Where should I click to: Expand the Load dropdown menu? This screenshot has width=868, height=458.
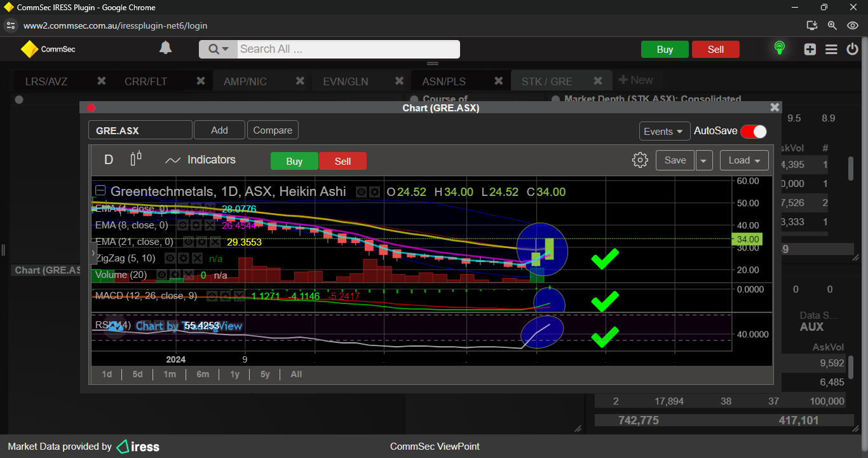click(744, 160)
